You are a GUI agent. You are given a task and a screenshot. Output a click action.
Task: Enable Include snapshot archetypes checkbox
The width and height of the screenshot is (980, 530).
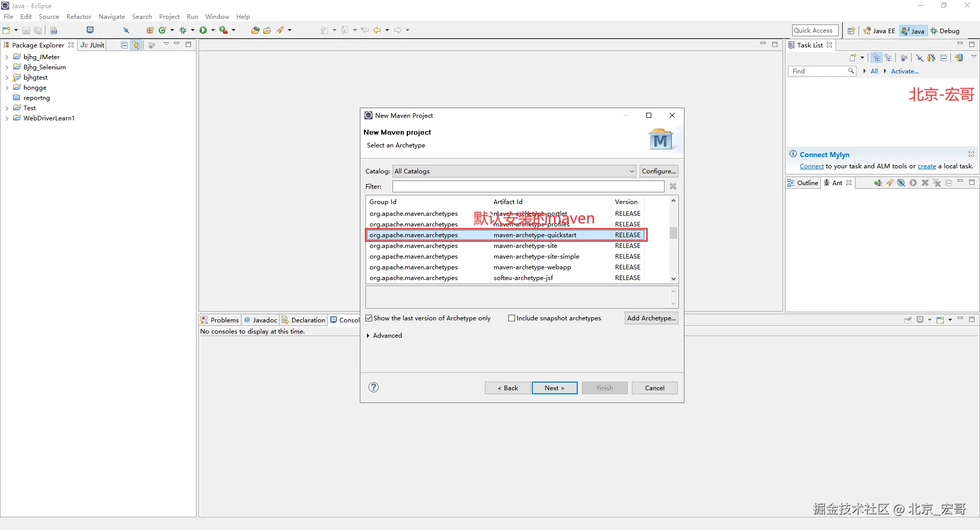(511, 318)
